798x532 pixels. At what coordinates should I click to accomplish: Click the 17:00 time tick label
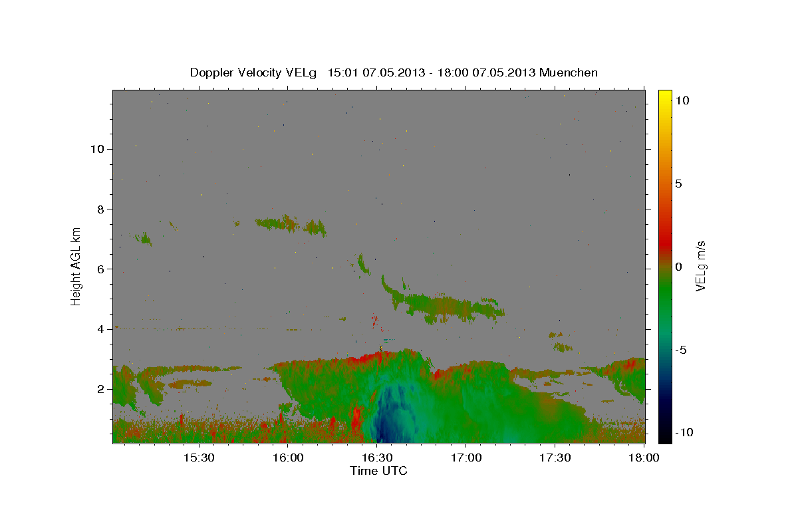click(x=466, y=458)
